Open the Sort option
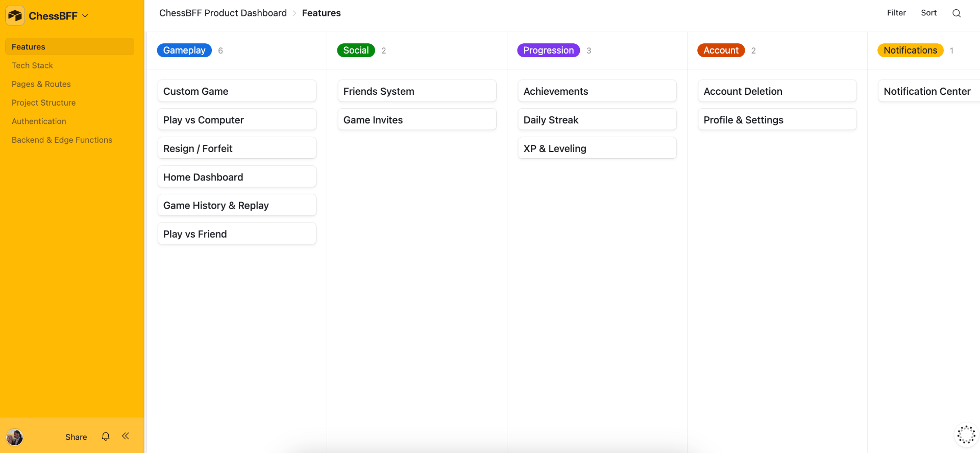 pos(928,13)
